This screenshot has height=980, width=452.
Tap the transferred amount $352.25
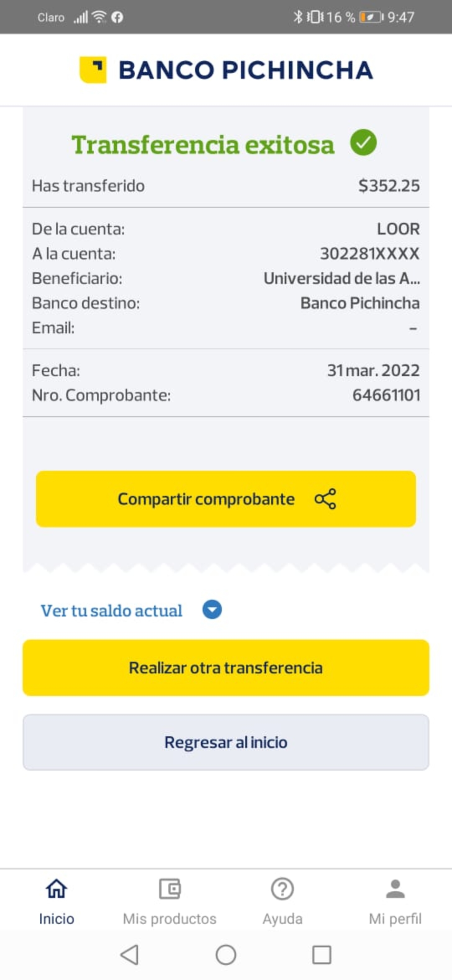pyautogui.click(x=389, y=186)
